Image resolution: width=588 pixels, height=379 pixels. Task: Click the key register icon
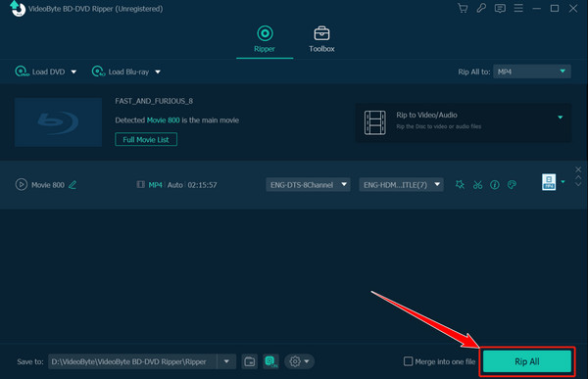pyautogui.click(x=481, y=8)
